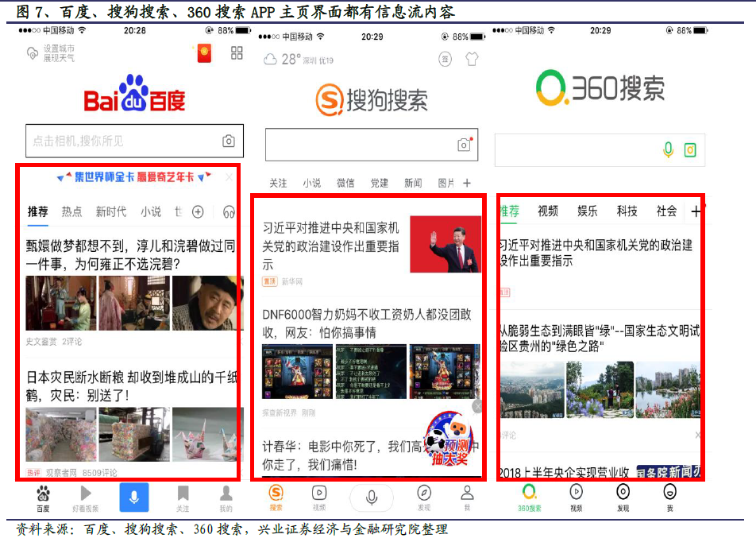Close the floating 预测抽大奖 ad in Sogou
This screenshot has width=756, height=542.
pos(476,407)
